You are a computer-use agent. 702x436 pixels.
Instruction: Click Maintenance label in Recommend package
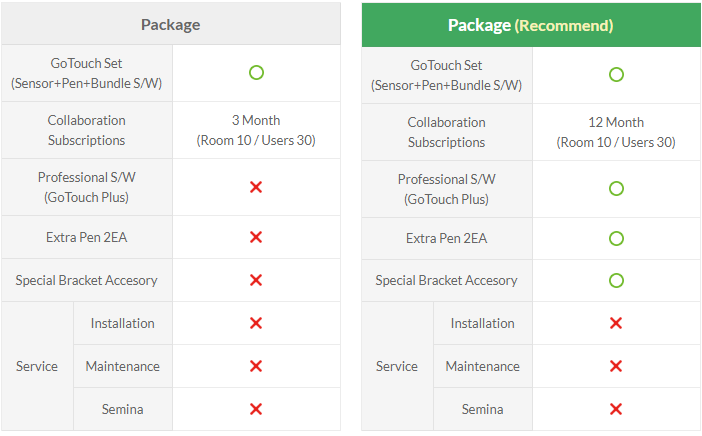tap(483, 366)
